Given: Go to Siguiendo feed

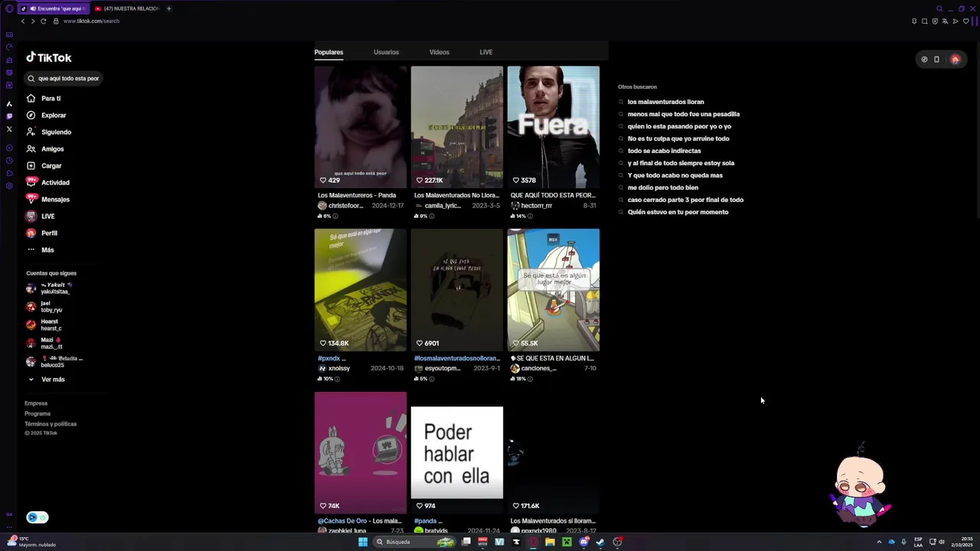Looking at the screenshot, I should tap(49, 132).
